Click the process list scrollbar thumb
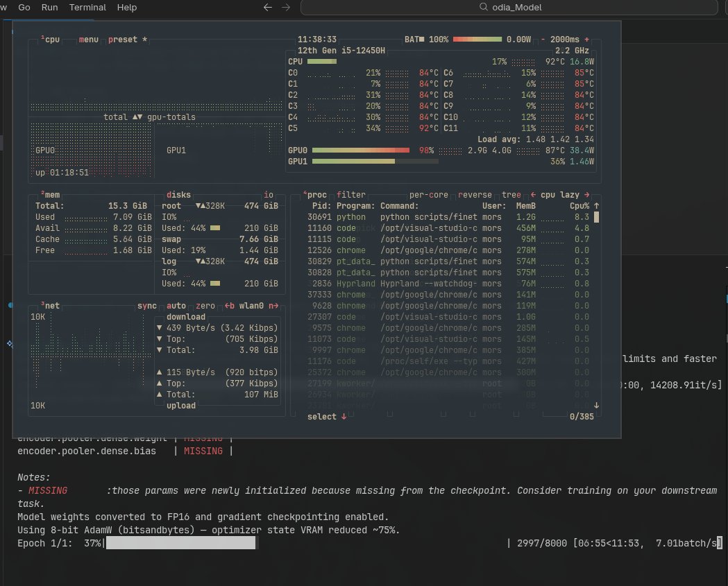Viewport: 728px width, 586px height. (597, 216)
